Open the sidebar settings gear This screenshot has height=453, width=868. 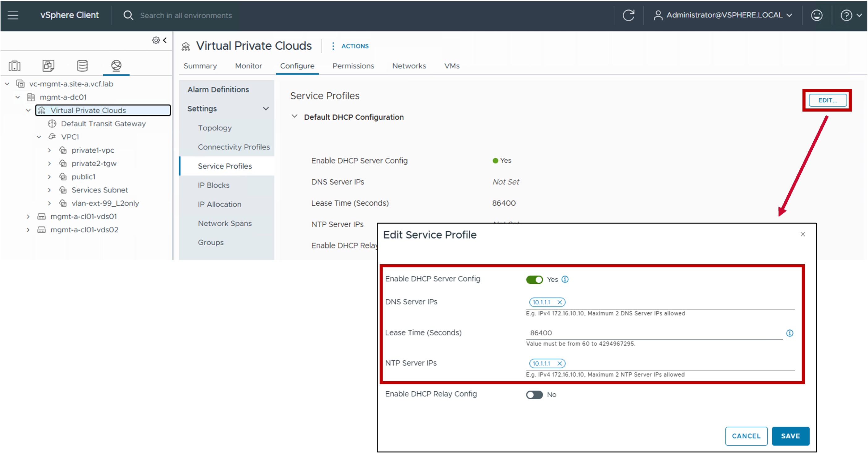coord(156,40)
